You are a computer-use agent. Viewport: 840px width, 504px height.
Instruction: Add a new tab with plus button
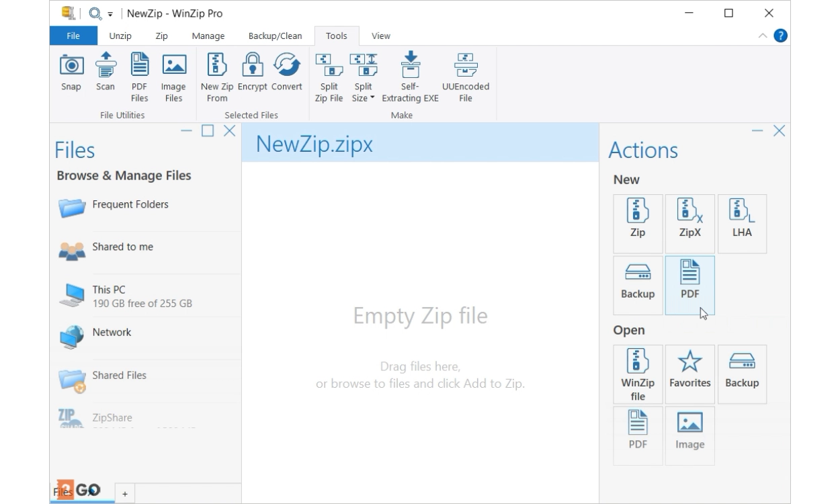pos(125,494)
